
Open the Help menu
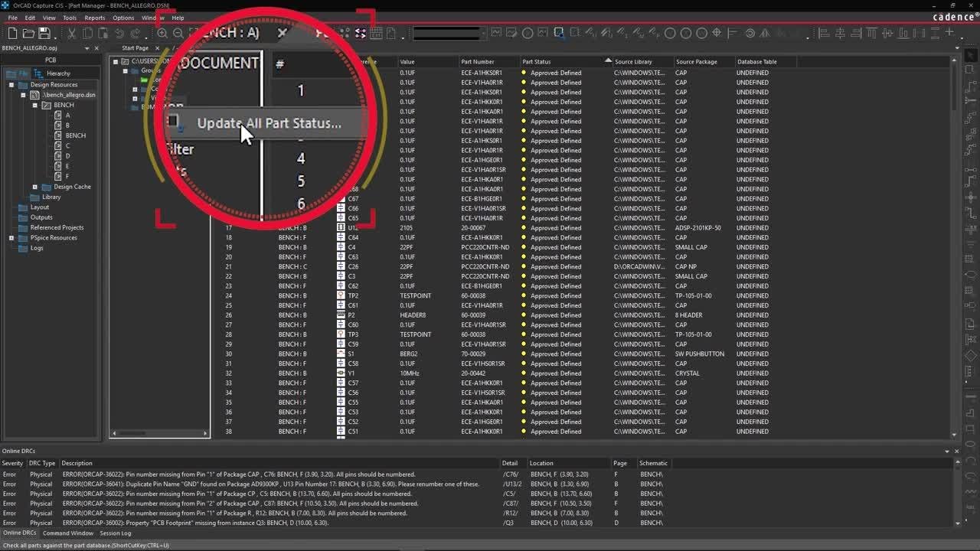(x=178, y=18)
